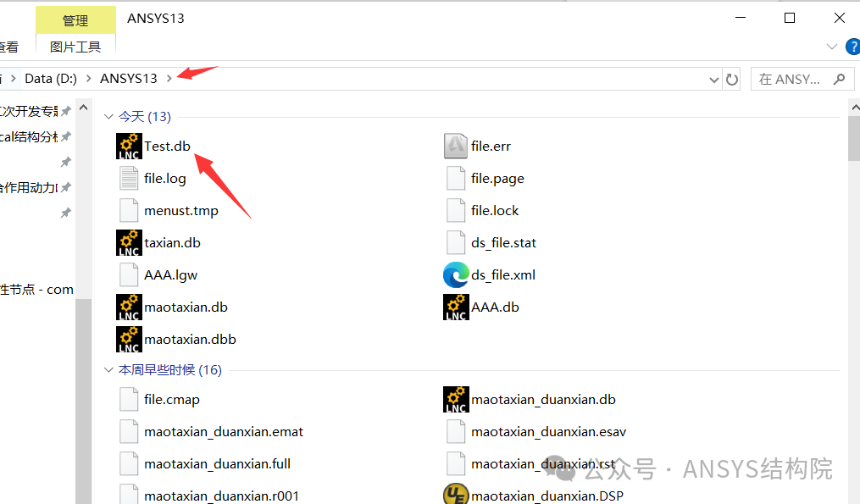The width and height of the screenshot is (860, 504).
Task: Select the file name taxian.db
Action: tap(172, 243)
